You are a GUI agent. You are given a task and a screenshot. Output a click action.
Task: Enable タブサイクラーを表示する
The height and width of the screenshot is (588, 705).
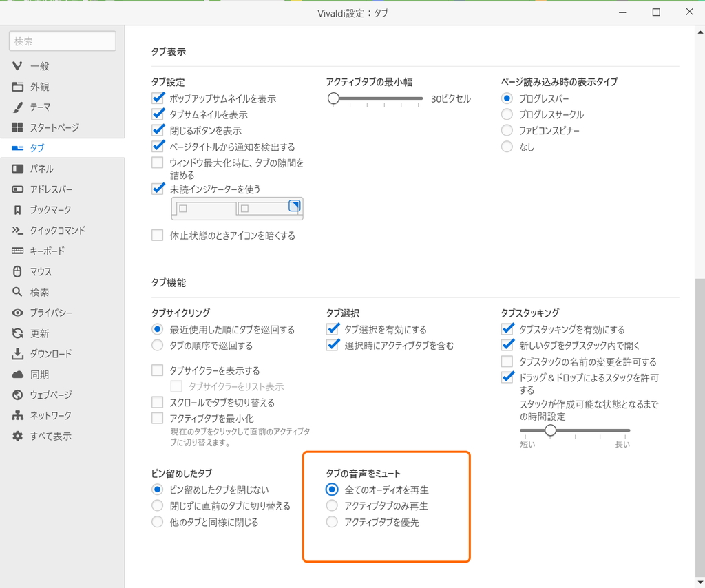pyautogui.click(x=158, y=370)
